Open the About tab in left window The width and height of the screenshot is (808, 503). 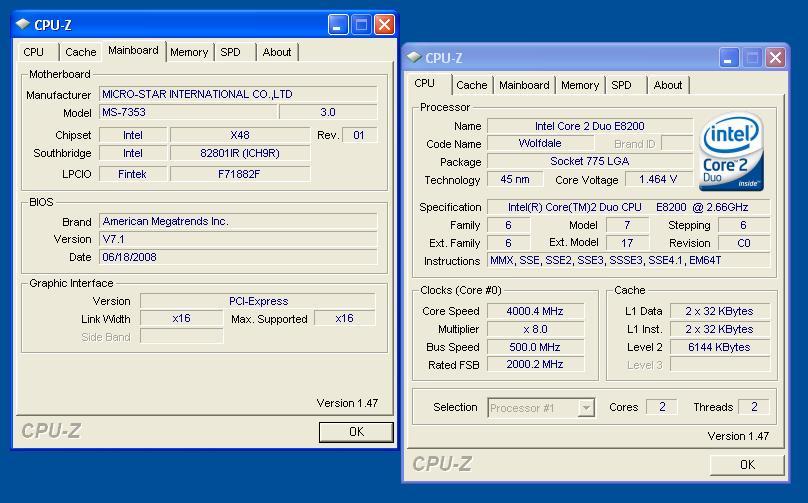coord(277,52)
